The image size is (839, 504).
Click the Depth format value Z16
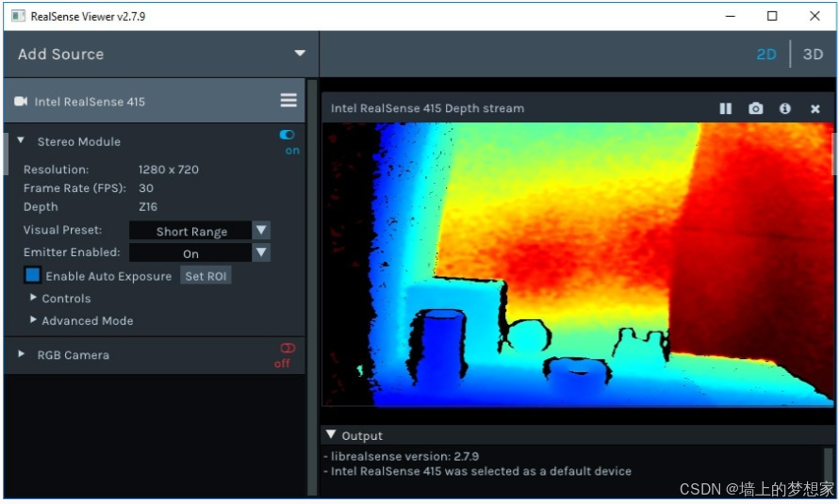click(148, 207)
